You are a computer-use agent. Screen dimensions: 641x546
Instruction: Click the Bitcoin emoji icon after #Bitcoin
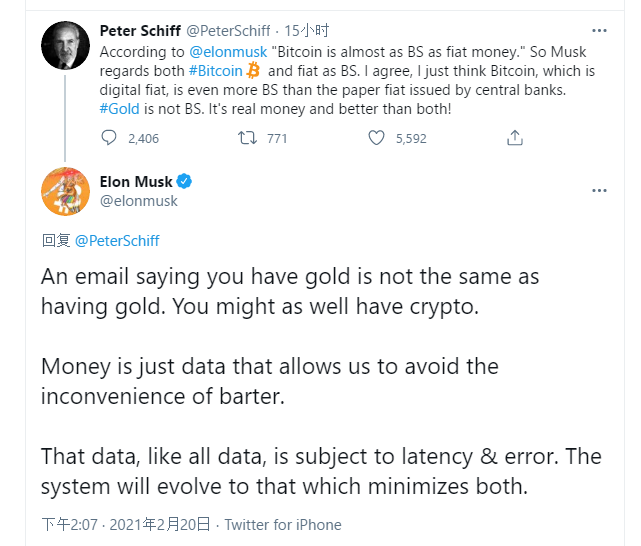253,71
